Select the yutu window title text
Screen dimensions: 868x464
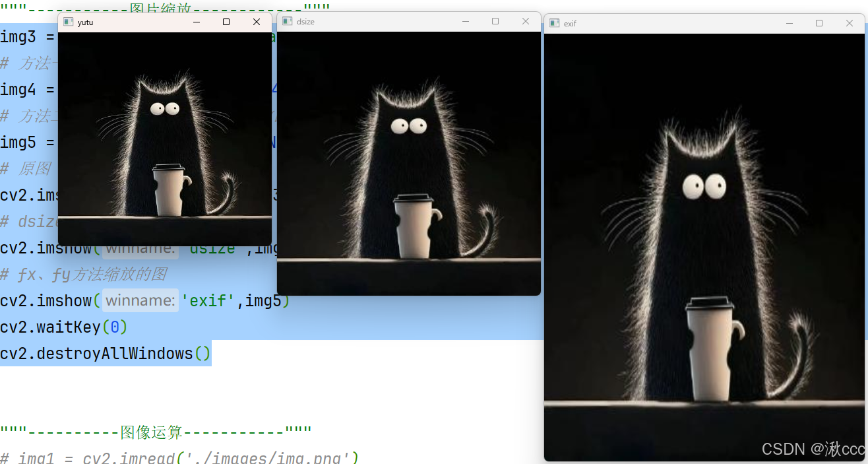coord(85,22)
